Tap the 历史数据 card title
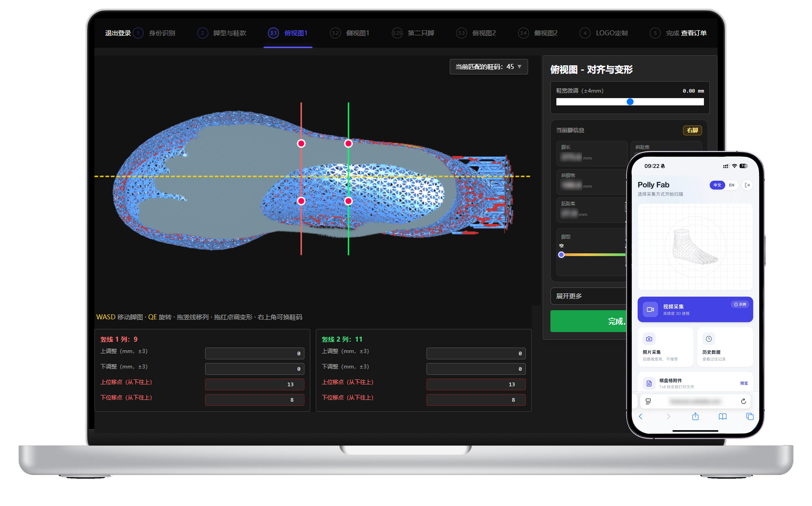The height and width of the screenshot is (506, 812). (x=711, y=352)
